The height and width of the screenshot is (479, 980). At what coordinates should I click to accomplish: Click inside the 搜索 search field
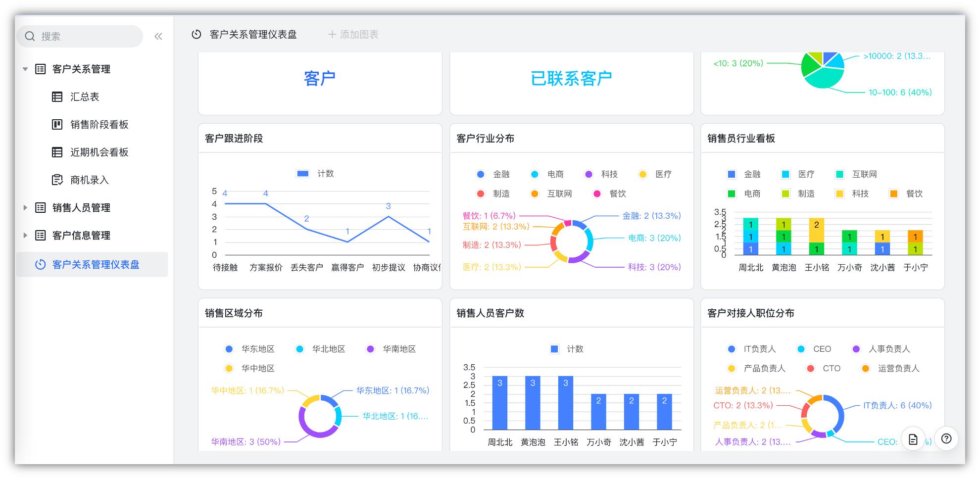[x=79, y=36]
